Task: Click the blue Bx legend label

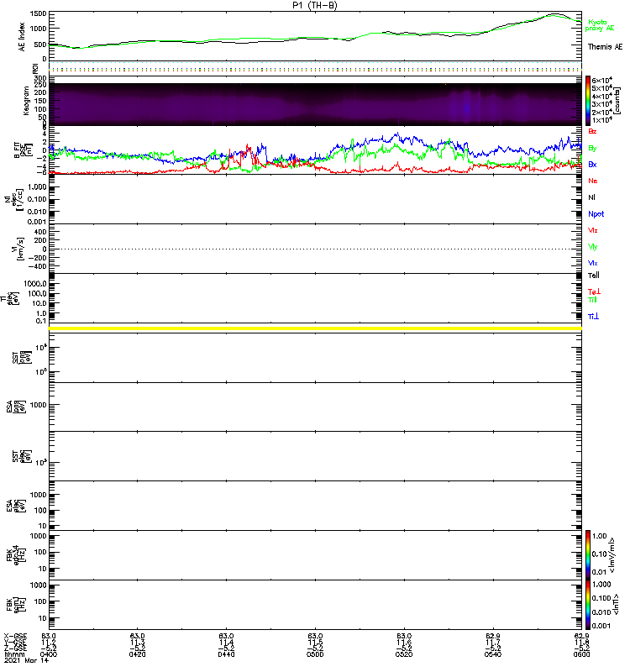Action: pos(592,165)
